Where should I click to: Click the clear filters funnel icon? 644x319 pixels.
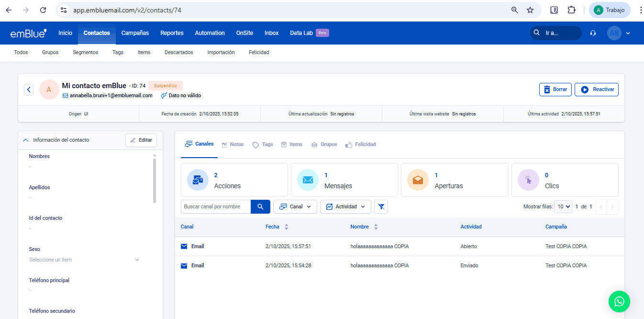[381, 206]
